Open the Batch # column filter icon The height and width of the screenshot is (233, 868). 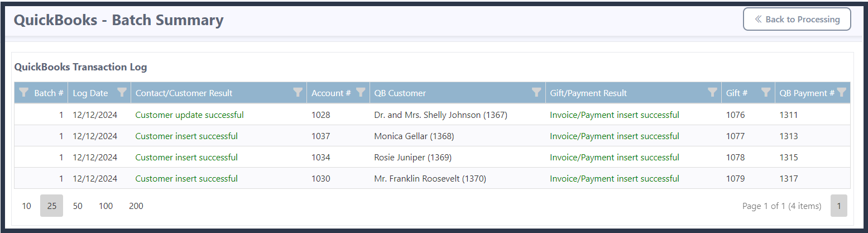click(23, 93)
